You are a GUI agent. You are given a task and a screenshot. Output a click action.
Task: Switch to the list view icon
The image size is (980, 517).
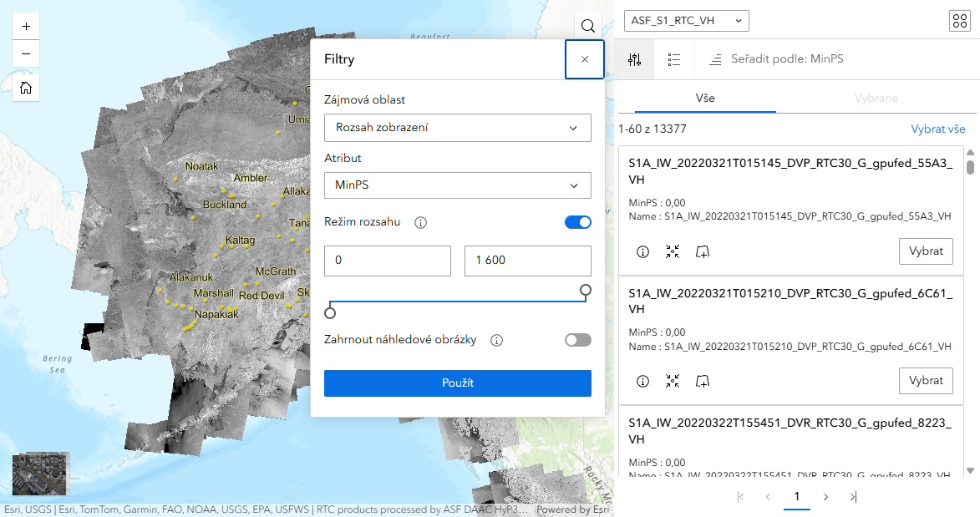[x=673, y=59]
